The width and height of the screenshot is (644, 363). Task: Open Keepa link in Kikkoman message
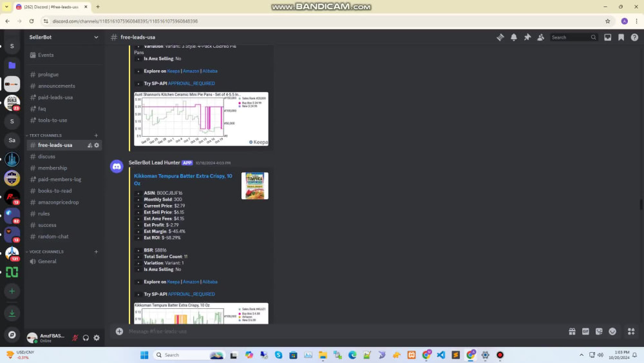(x=173, y=282)
